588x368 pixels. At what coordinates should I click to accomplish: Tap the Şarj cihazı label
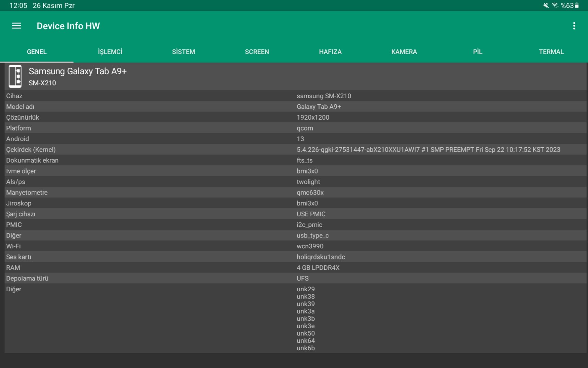21,214
